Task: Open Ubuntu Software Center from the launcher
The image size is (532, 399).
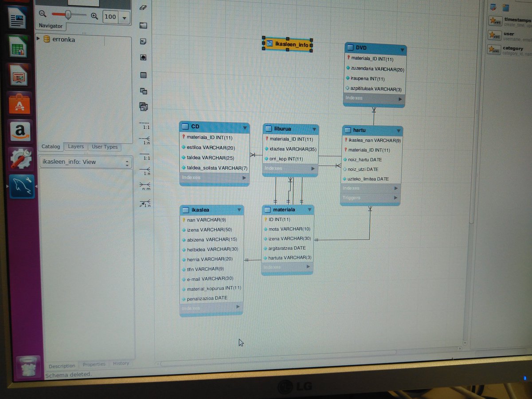Action: click(x=20, y=103)
